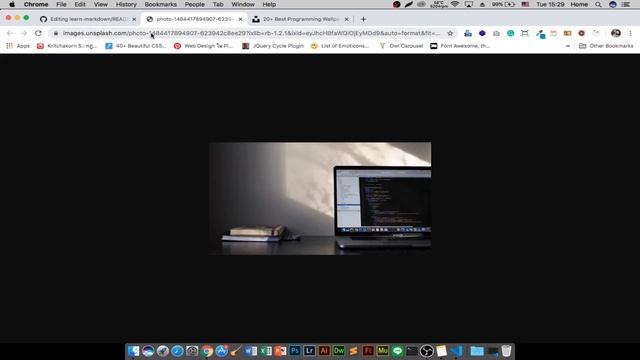The width and height of the screenshot is (640, 360).
Task: Open the LINE app in the Dock
Action: [397, 351]
